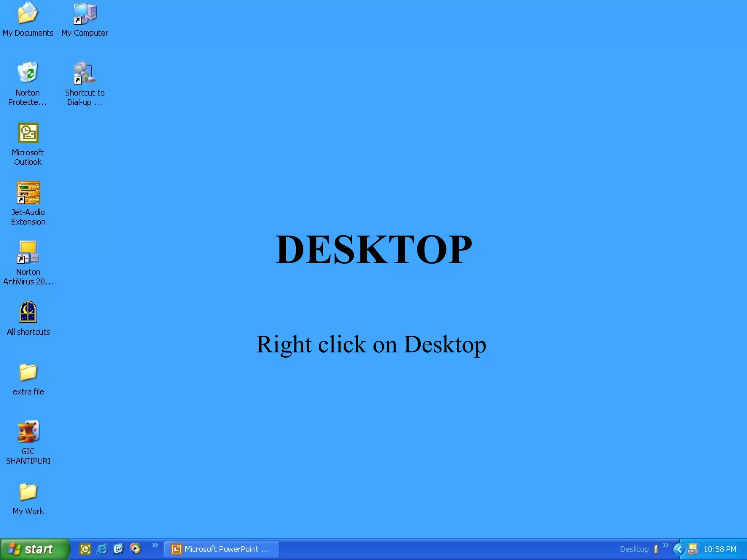Show hidden system tray icons arrow

[x=679, y=549]
